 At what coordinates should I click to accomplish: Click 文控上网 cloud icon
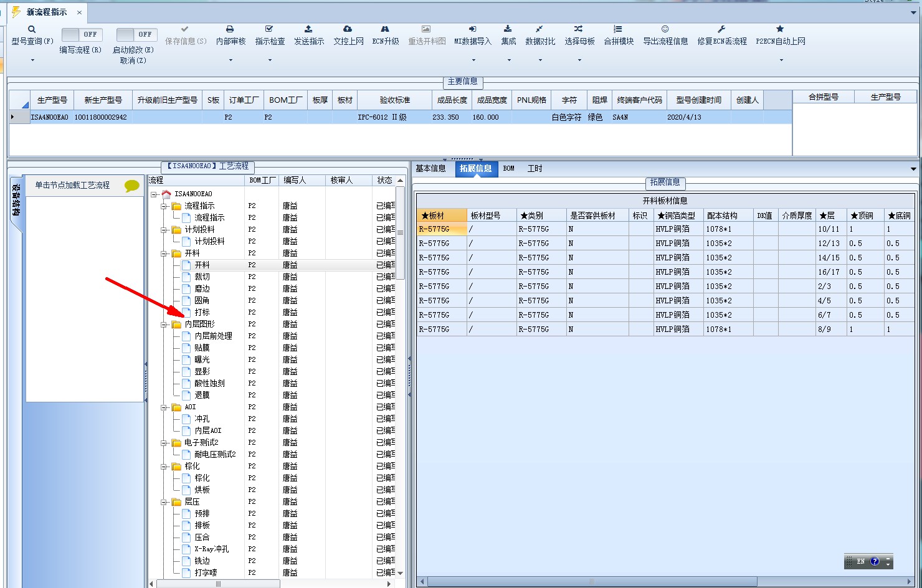coord(348,29)
